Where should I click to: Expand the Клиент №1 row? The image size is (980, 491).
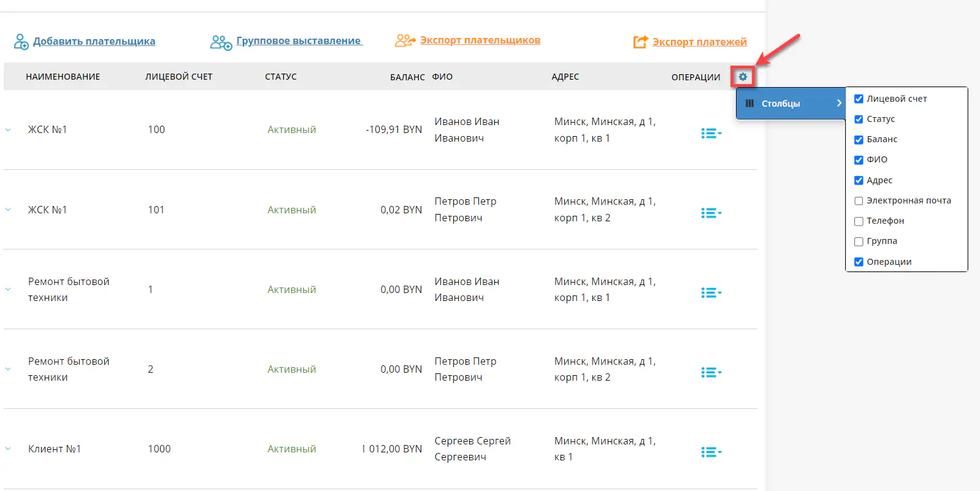click(8, 449)
